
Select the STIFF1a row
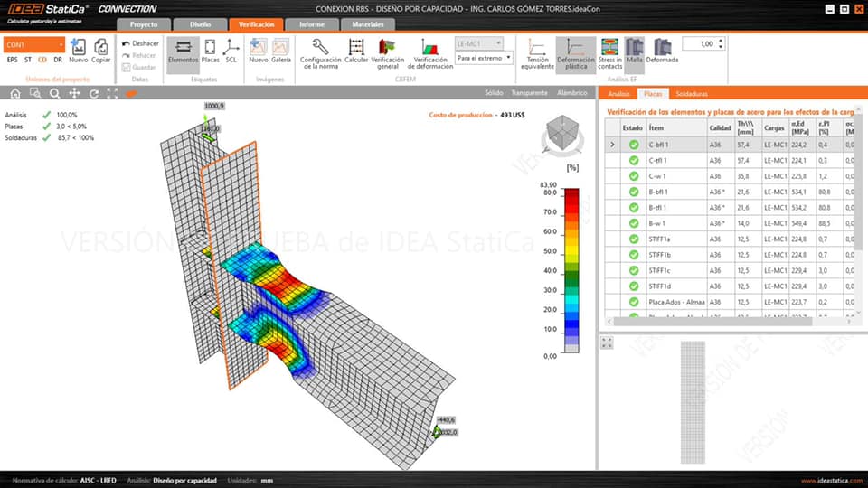coord(731,239)
